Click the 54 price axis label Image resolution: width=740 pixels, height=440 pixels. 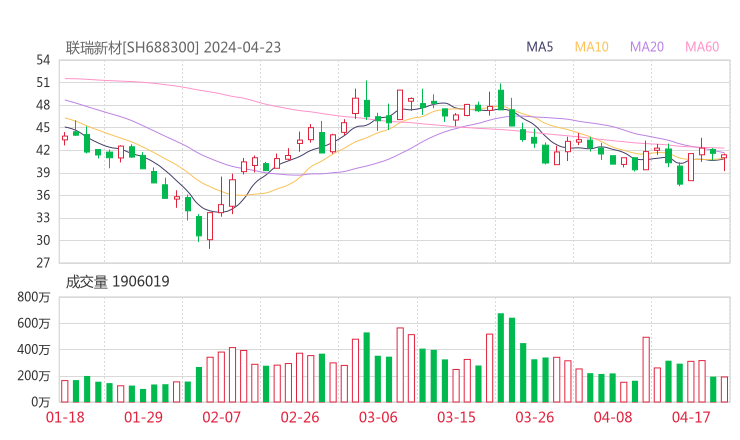click(43, 60)
